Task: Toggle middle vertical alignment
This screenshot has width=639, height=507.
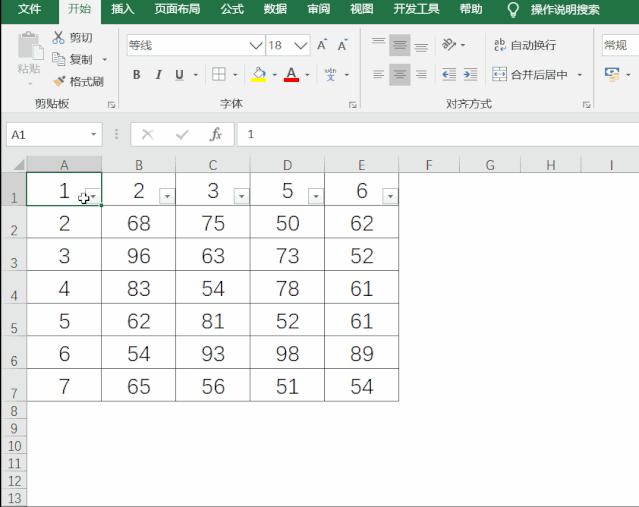Action: pos(400,45)
